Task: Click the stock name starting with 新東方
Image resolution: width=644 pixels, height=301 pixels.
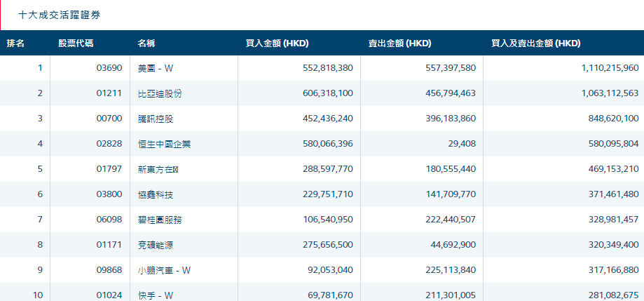Action: coord(158,169)
